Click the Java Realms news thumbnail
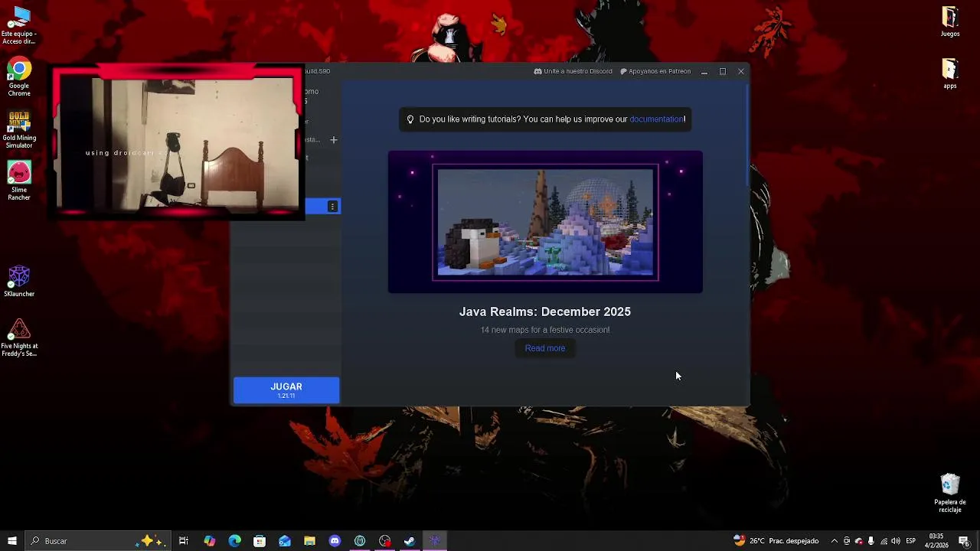 (545, 222)
